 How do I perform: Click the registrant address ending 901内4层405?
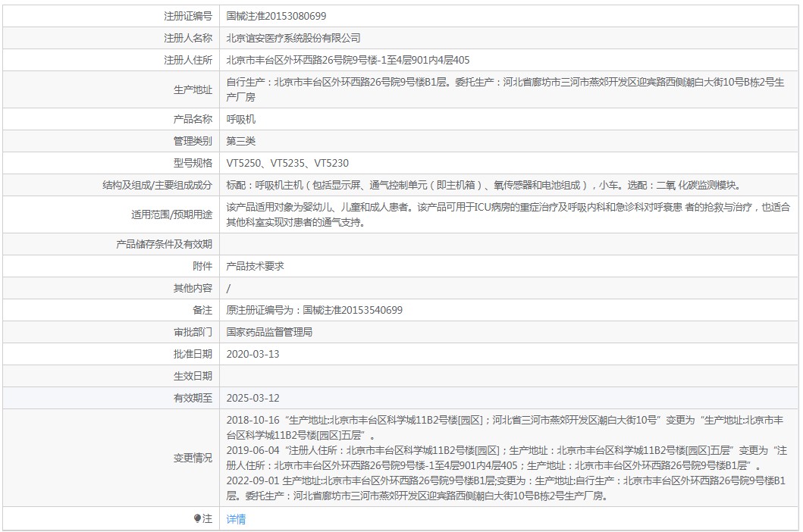348,60
